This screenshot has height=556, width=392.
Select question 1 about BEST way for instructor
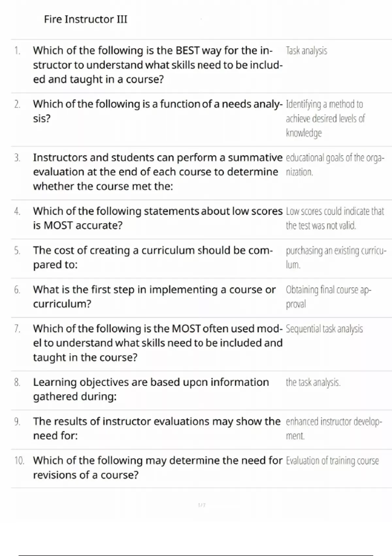pyautogui.click(x=158, y=65)
